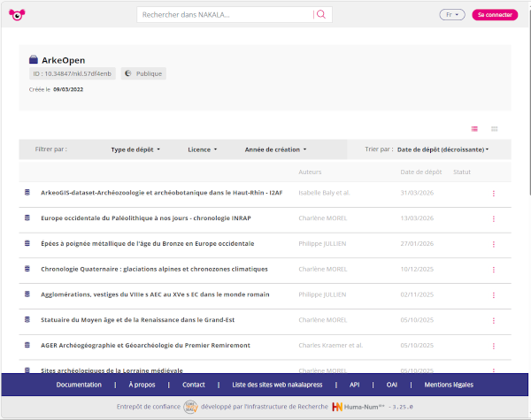
Task: Open options menu for Agglomérations row
Action: coord(494,295)
